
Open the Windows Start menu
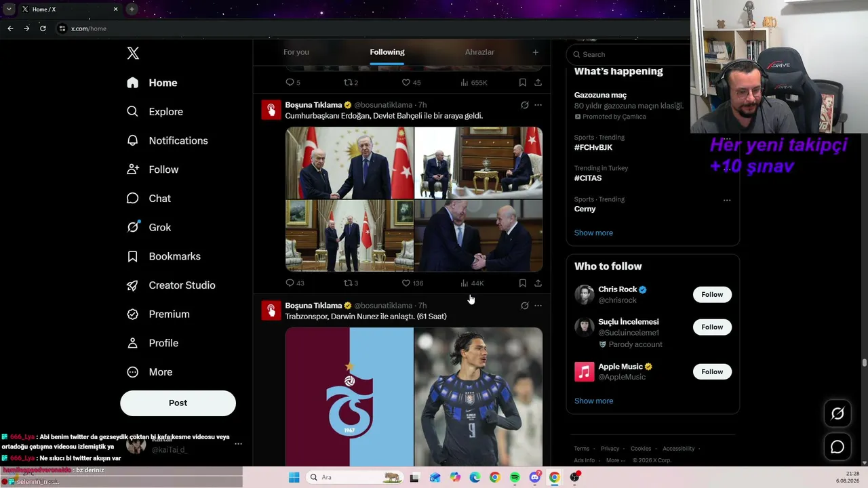(x=294, y=478)
